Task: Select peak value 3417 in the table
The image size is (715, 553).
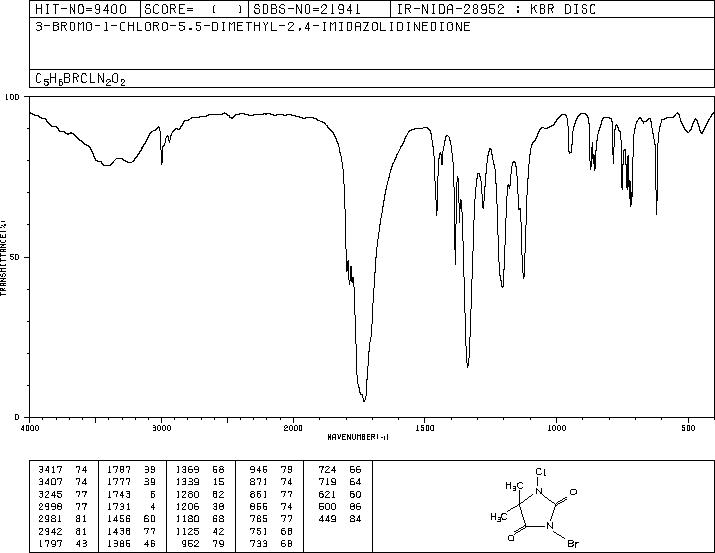Action: pos(51,469)
